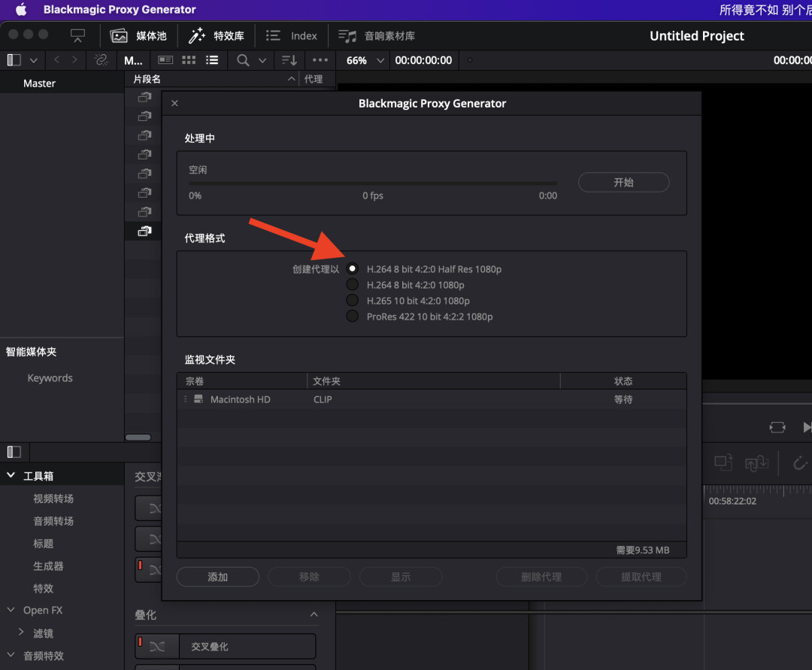Toggle the bin list sidebar icon
The image size is (812, 670).
(14, 60)
